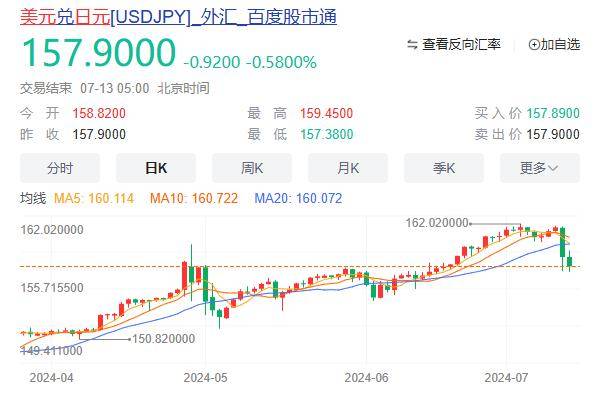The width and height of the screenshot is (596, 396).
Task: Click the change value -0.9200
Action: (212, 62)
